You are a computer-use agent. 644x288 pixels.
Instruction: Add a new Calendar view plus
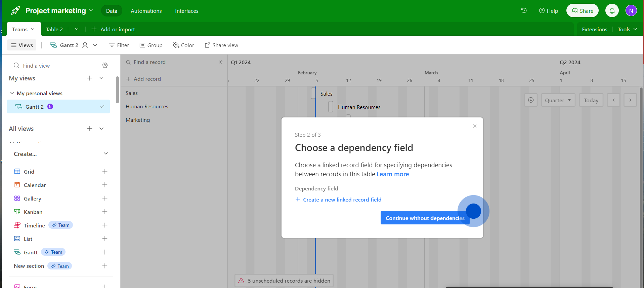click(x=105, y=185)
